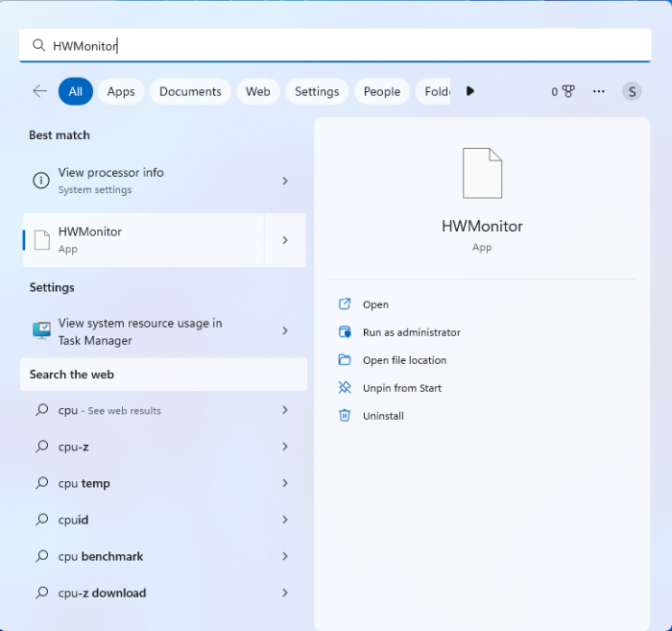Viewport: 672px width, 631px height.
Task: Click the S user account avatar
Action: 632,92
